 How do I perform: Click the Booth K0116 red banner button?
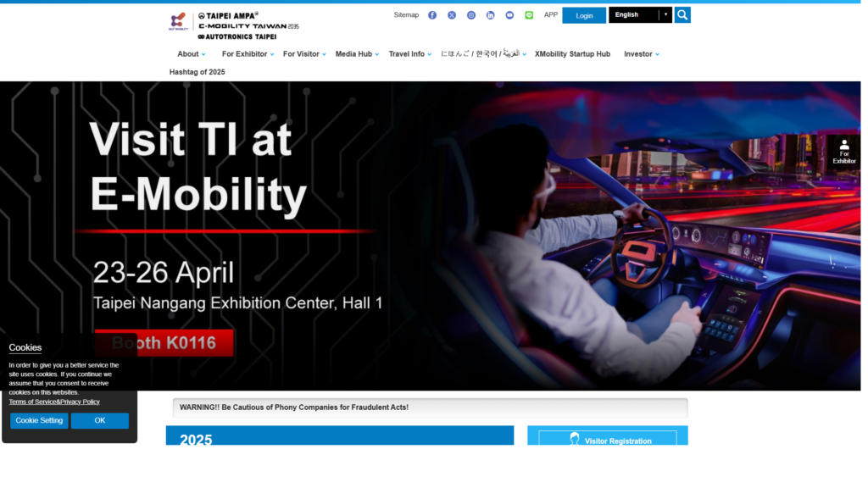coord(164,343)
